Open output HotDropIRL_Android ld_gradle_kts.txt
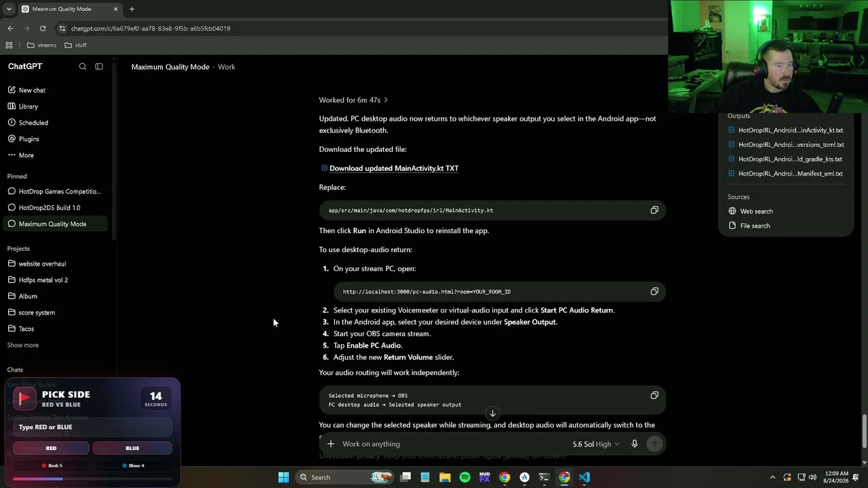Viewport: 868px width, 488px height. (785, 159)
